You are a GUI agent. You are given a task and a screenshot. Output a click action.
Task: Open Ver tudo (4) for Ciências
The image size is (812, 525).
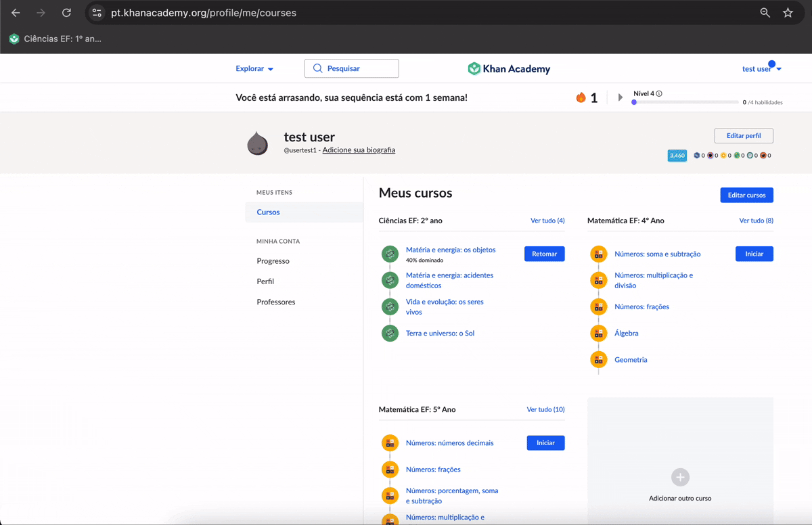547,221
